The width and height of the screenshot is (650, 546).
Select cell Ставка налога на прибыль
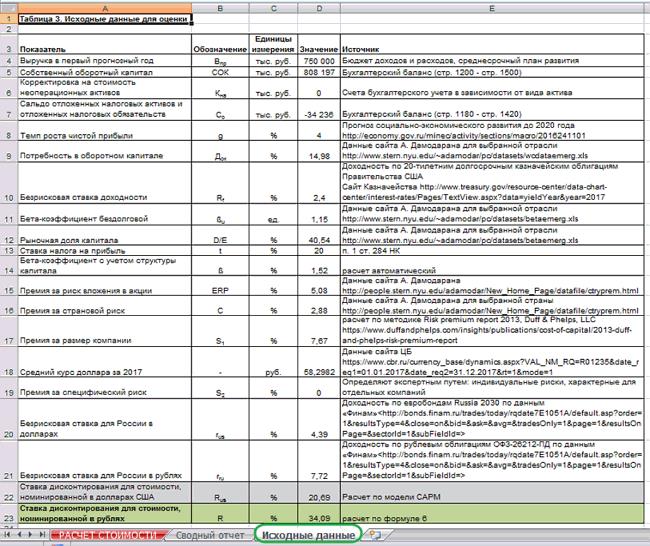105,250
